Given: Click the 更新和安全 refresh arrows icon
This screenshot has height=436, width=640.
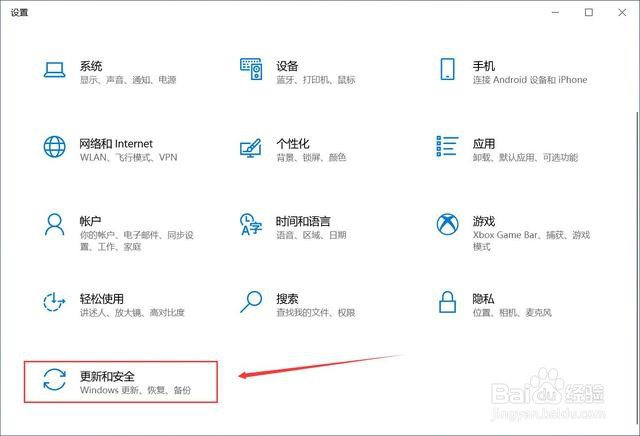Looking at the screenshot, I should [54, 379].
